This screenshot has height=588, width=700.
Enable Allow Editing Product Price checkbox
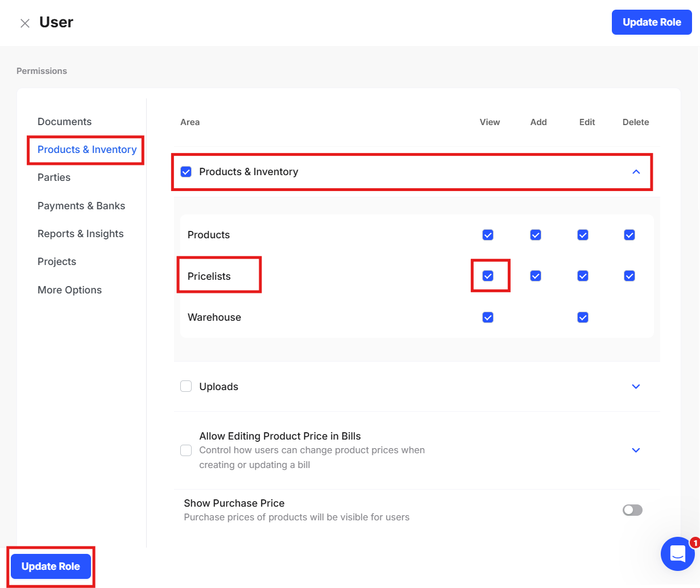186,450
